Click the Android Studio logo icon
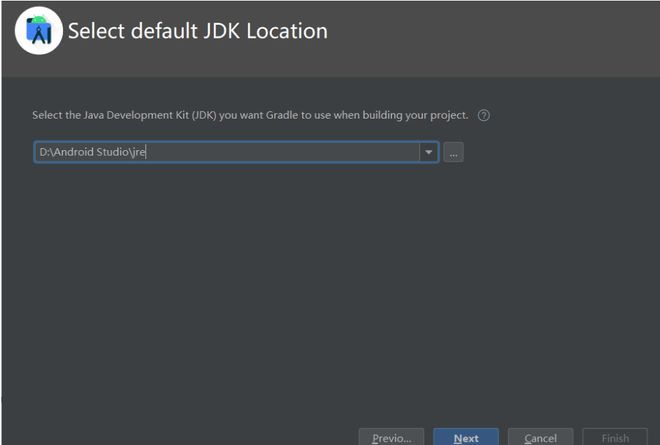660x445 pixels. [39, 31]
